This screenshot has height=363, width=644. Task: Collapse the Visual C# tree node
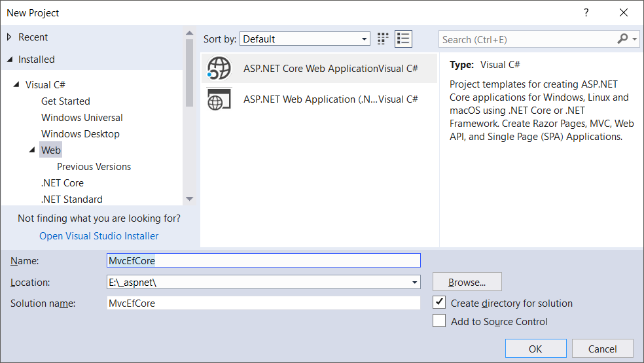pos(16,84)
